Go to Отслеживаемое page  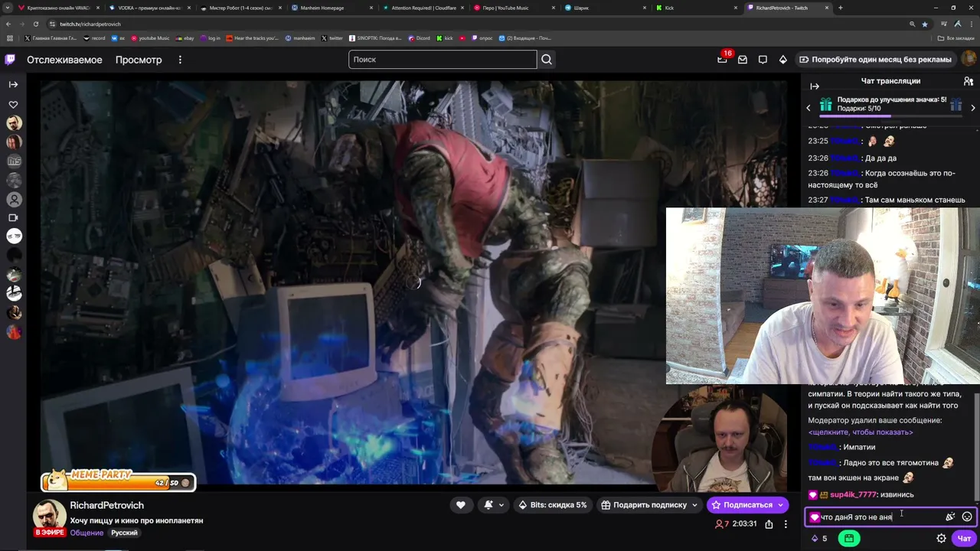pyautogui.click(x=64, y=60)
